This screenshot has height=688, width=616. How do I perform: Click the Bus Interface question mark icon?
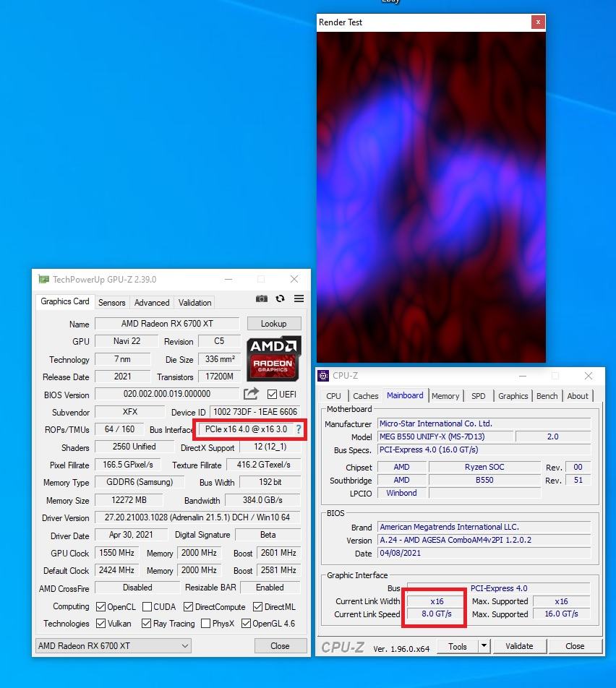[299, 429]
